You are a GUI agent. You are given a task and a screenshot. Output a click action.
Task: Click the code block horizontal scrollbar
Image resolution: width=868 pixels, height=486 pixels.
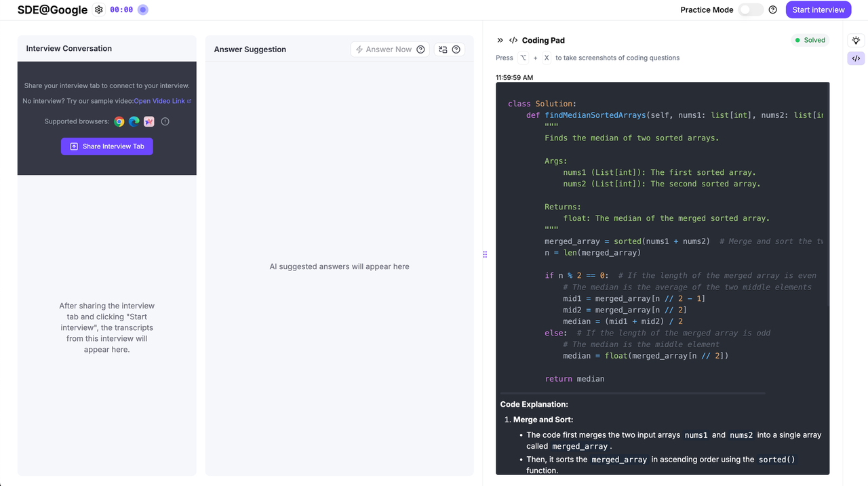633,393
